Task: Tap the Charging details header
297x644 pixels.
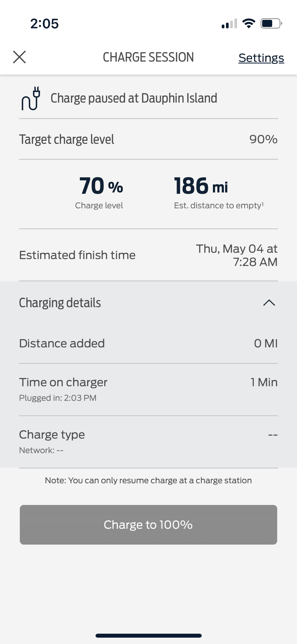Action: (60, 303)
